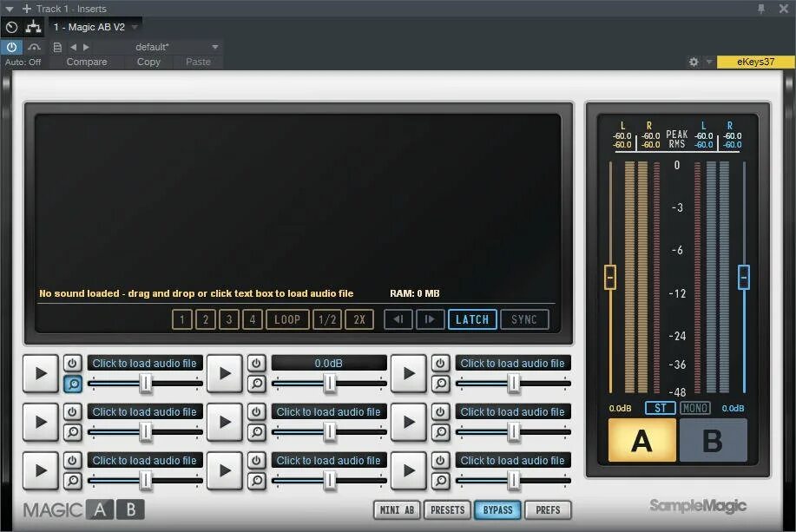The image size is (796, 532).
Task: Click Copy in the preset bar
Action: click(x=148, y=62)
